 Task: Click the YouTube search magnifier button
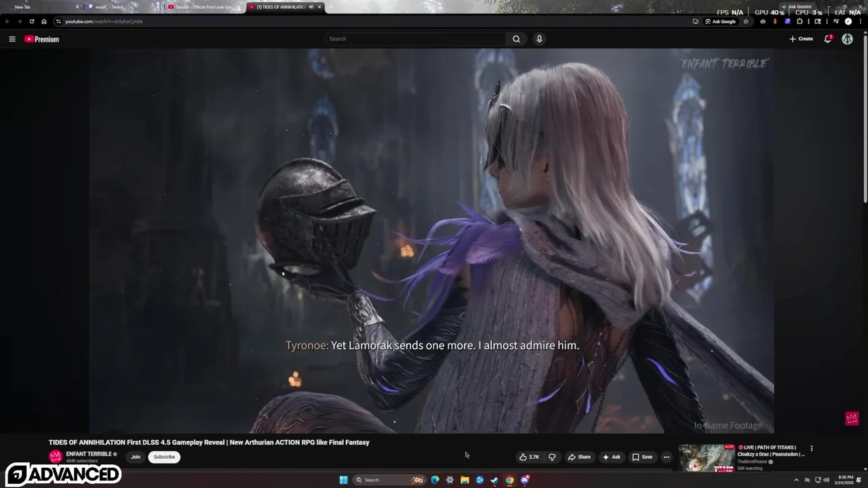coord(516,39)
